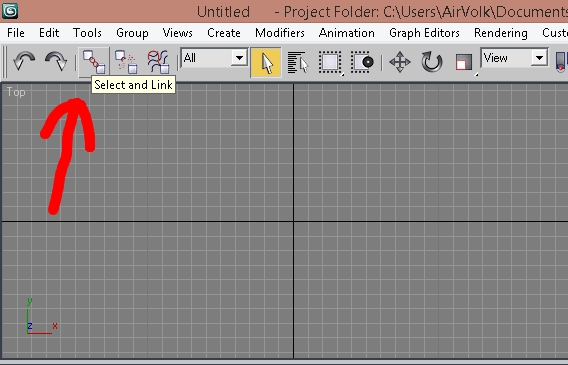Open the File menu
The height and width of the screenshot is (365, 568).
pyautogui.click(x=16, y=33)
